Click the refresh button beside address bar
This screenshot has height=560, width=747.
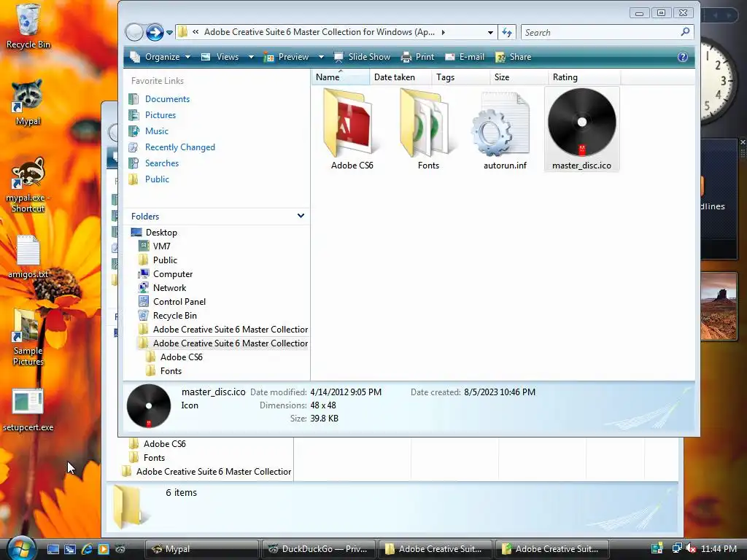pyautogui.click(x=507, y=32)
